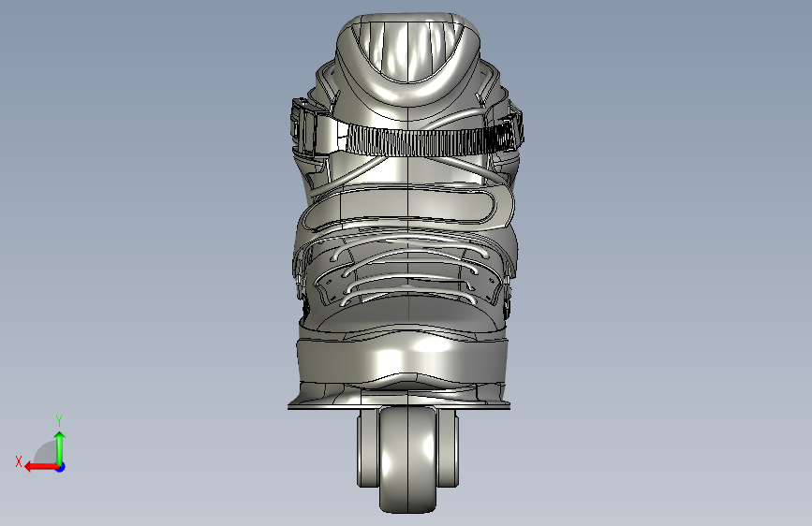Click the red X axis arrow on triad
Viewport: 812px width, 526px height.
[x=41, y=467]
